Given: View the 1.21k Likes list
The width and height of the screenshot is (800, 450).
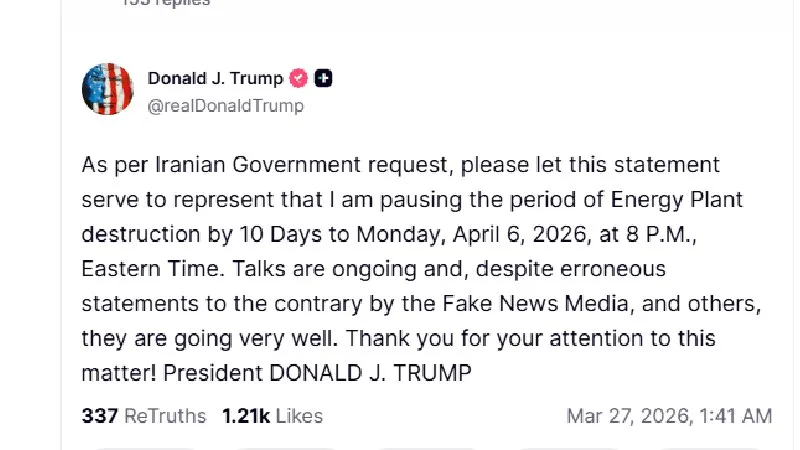Looking at the screenshot, I should (x=272, y=416).
